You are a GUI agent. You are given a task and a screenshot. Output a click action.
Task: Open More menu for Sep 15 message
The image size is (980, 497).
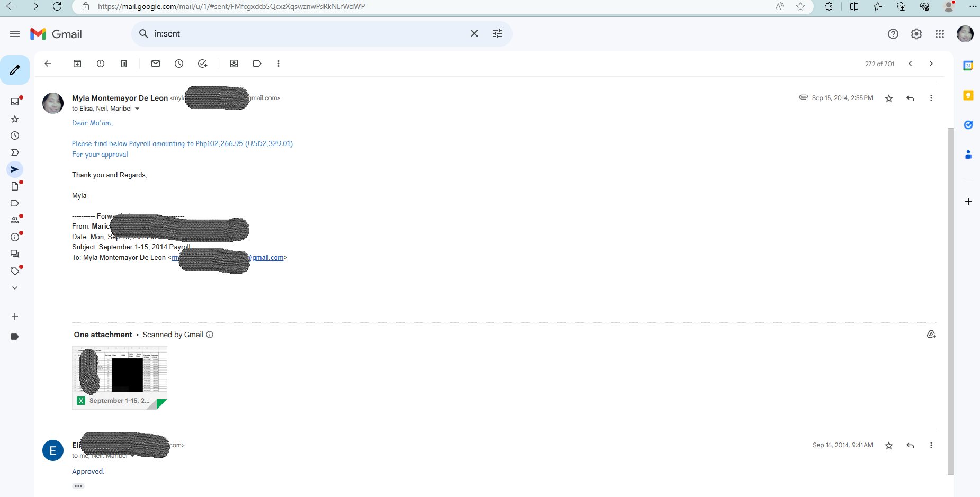point(931,98)
